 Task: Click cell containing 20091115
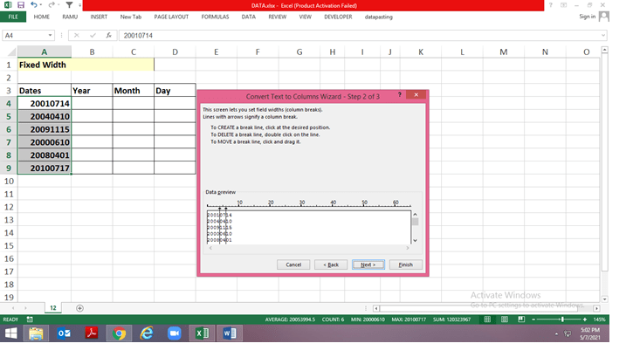pos(45,129)
